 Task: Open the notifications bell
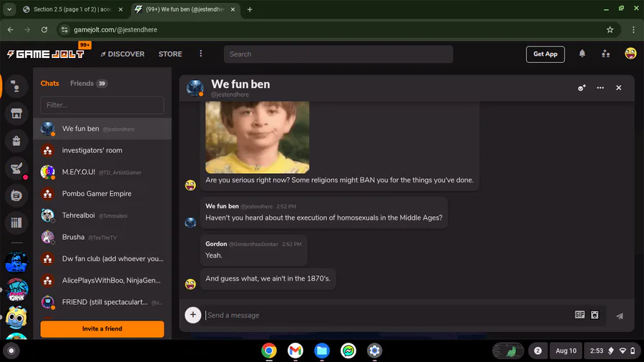tap(582, 54)
